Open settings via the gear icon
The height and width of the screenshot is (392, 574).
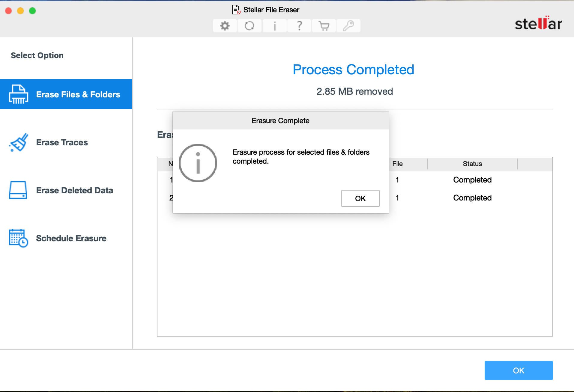pos(225,26)
